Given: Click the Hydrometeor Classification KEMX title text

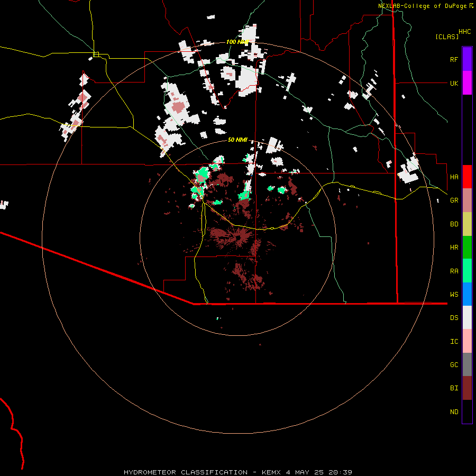Looking at the screenshot, I should 237,472.
